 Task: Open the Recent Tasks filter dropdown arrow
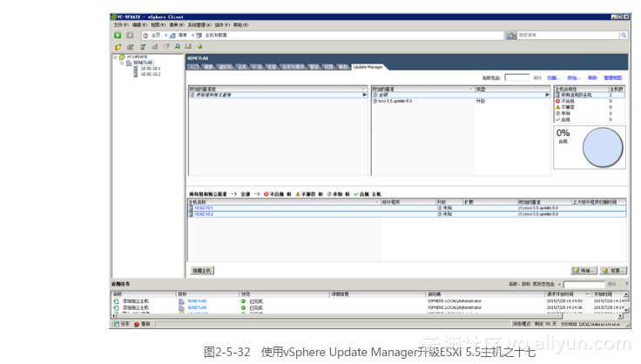[x=560, y=285]
